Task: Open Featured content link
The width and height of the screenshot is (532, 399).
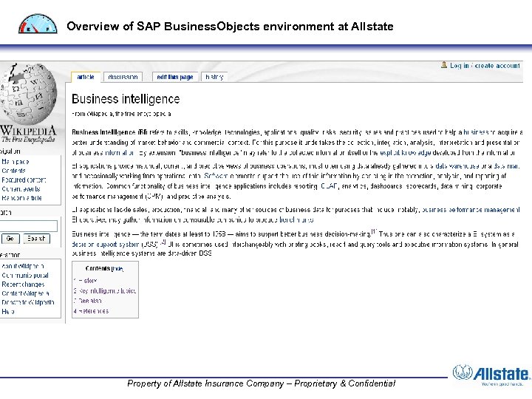Action: pos(24,180)
